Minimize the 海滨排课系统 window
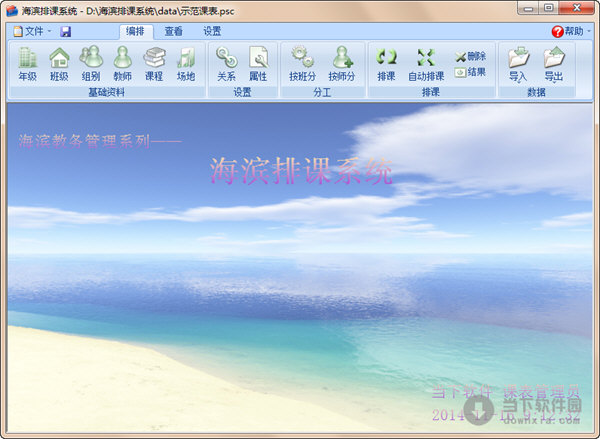Screen dimensions: 600x439 click(528, 8)
